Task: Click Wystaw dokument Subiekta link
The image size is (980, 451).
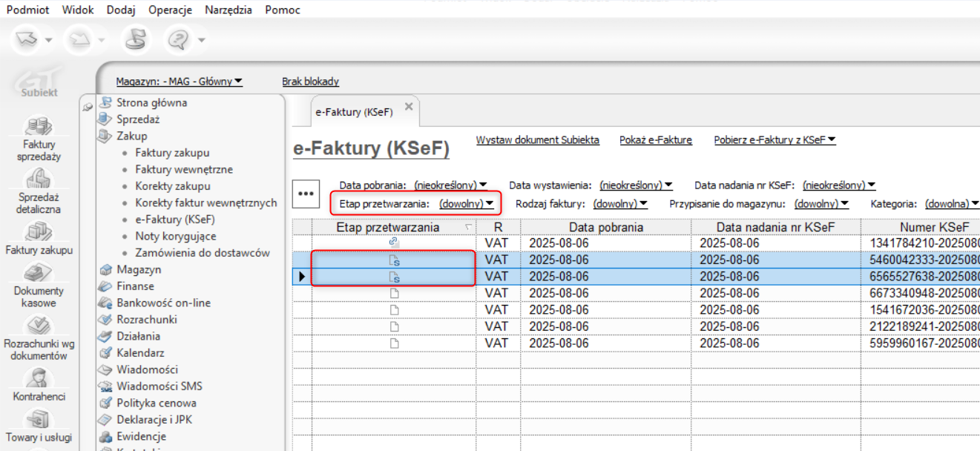Action: tap(537, 139)
